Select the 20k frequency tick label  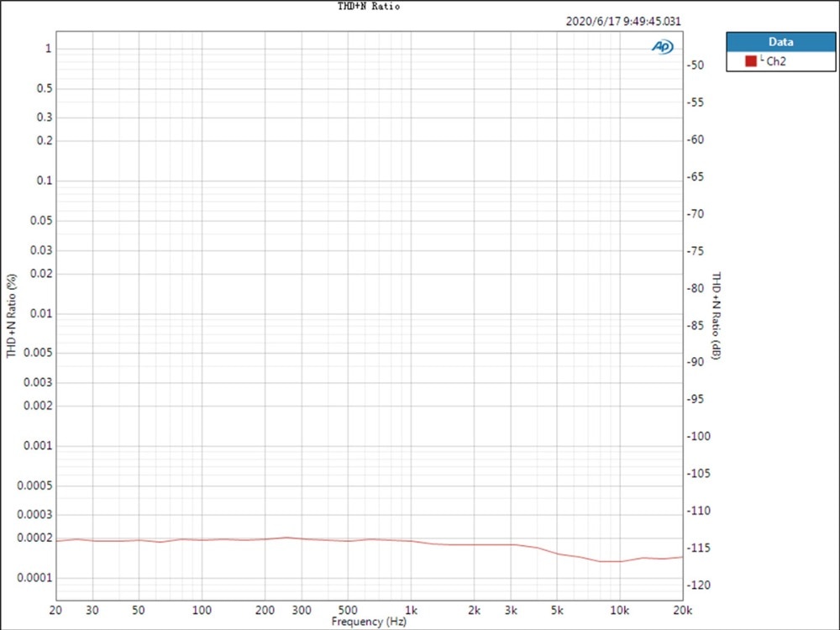point(684,612)
